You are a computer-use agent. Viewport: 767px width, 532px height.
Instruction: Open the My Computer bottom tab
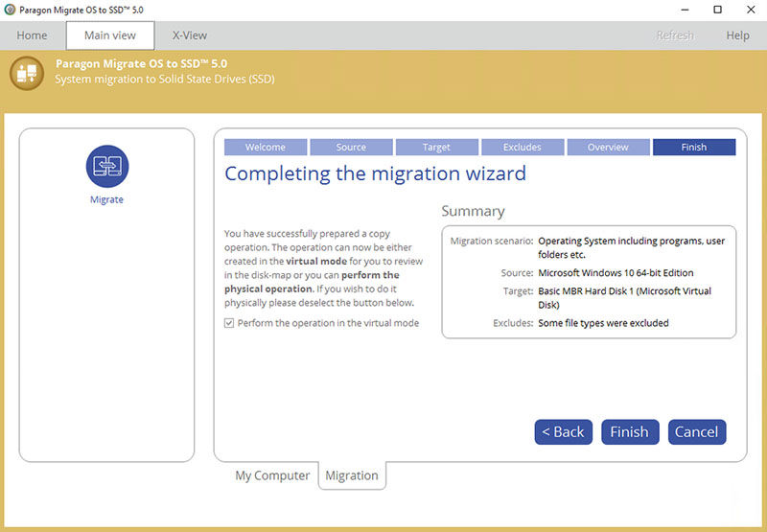[x=272, y=475]
